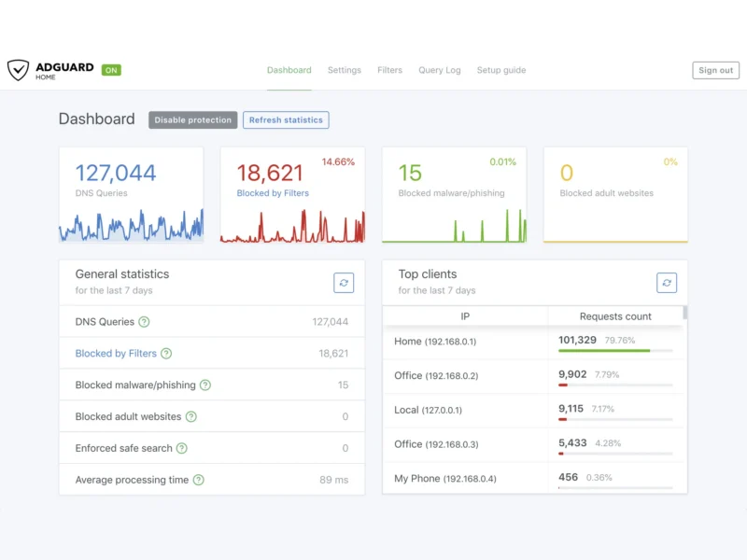747x560 pixels.
Task: Open help icon beside DNS Queries row
Action: 144,322
